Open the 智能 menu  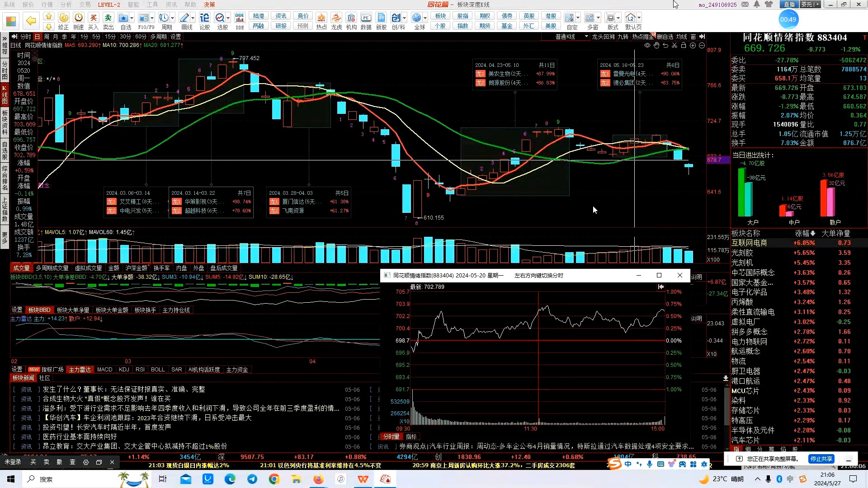pos(133,5)
